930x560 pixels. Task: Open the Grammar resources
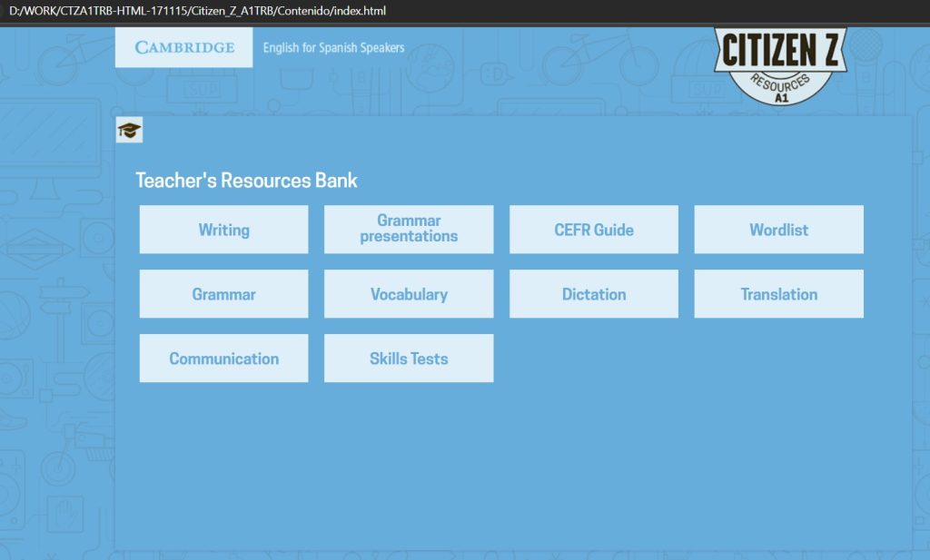click(223, 293)
